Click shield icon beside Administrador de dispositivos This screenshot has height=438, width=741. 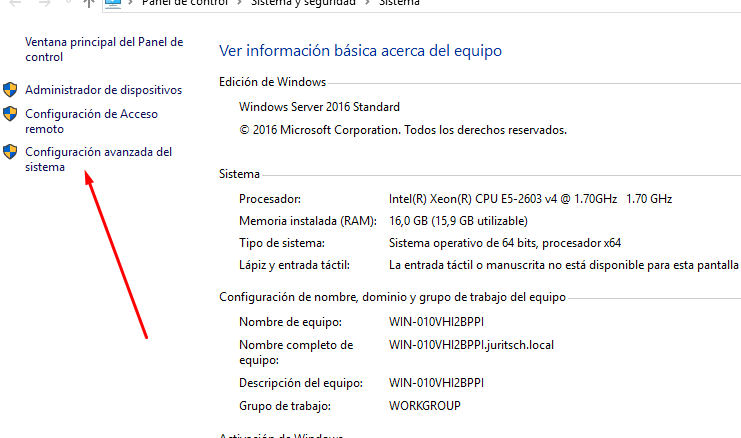pos(10,89)
